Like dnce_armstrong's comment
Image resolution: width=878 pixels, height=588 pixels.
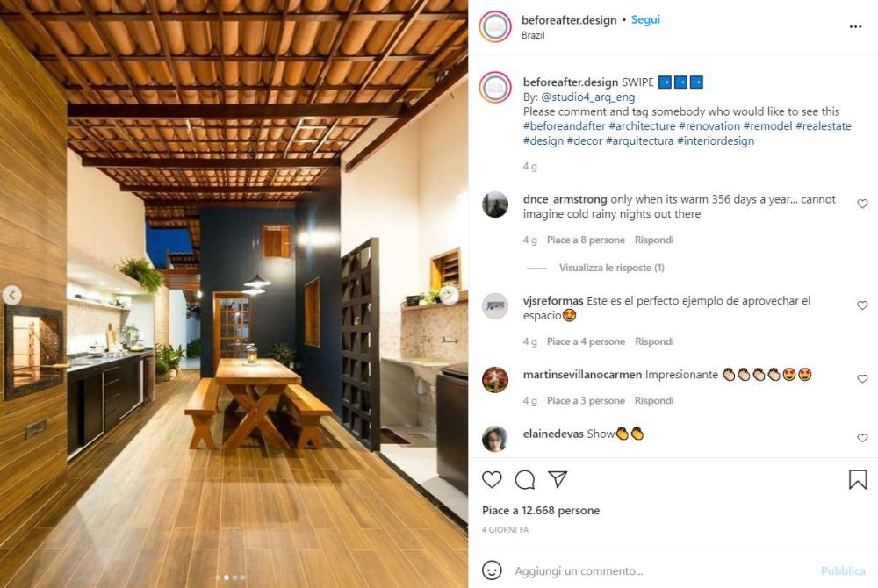pos(862,204)
